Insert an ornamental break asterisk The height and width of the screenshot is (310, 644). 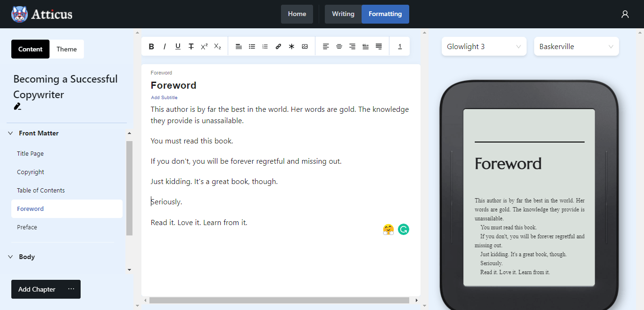click(291, 46)
